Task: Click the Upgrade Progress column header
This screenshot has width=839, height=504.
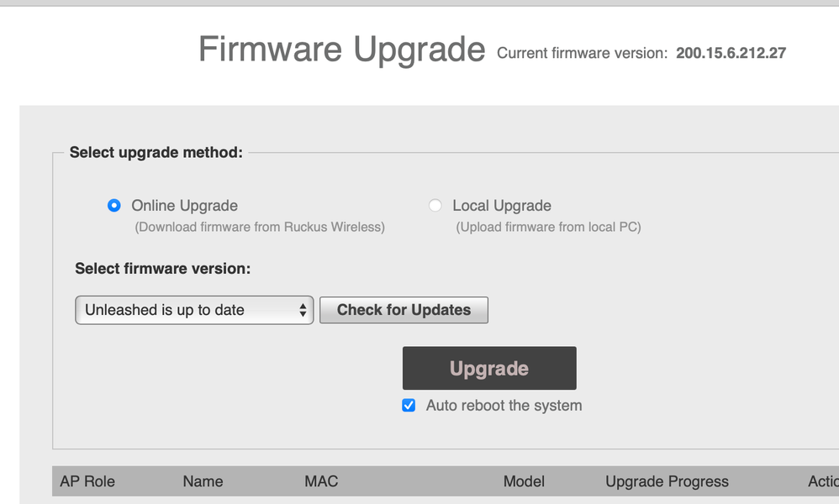Action: tap(667, 481)
